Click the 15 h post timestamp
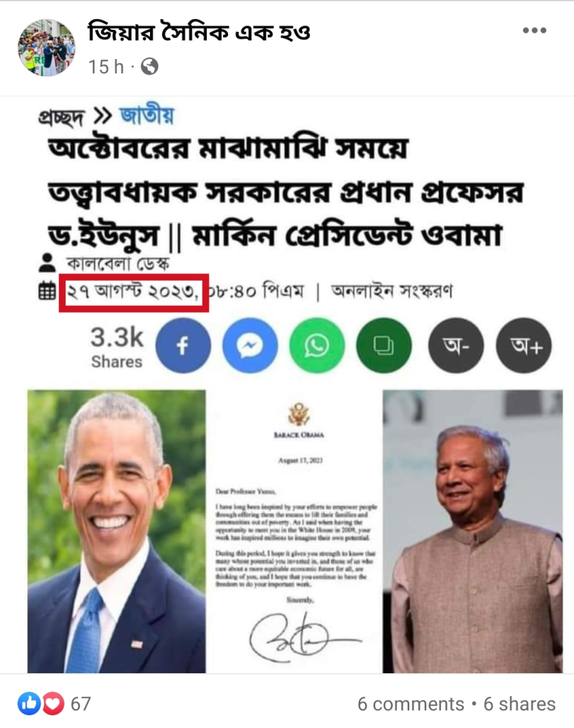The height and width of the screenshot is (728, 574). coord(107,67)
